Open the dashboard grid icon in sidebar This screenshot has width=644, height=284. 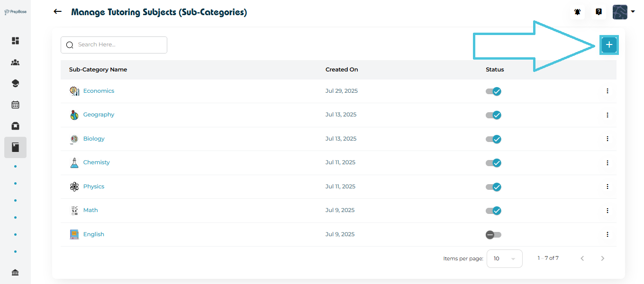click(15, 41)
